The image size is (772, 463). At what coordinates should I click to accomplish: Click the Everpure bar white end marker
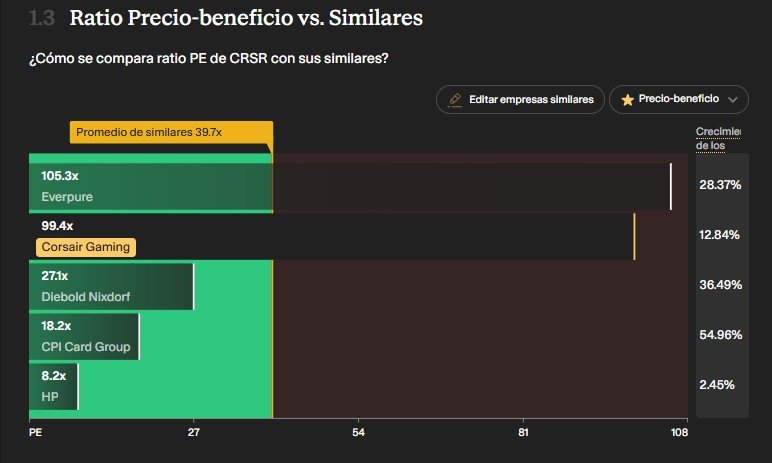671,187
